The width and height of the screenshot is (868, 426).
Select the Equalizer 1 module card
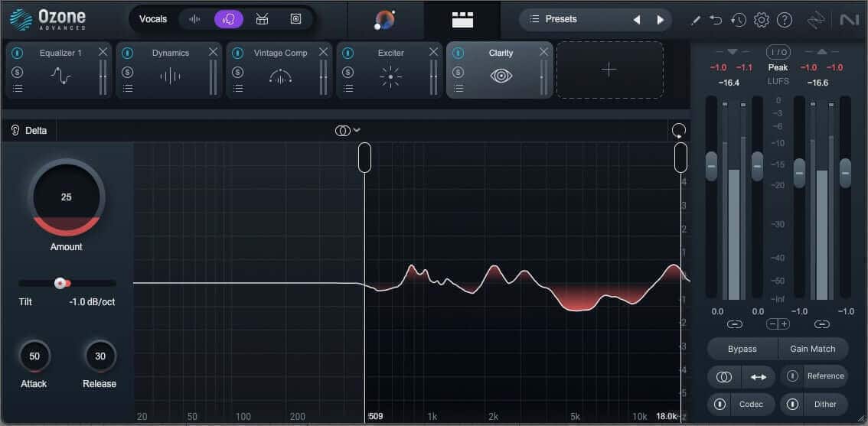pos(59,70)
